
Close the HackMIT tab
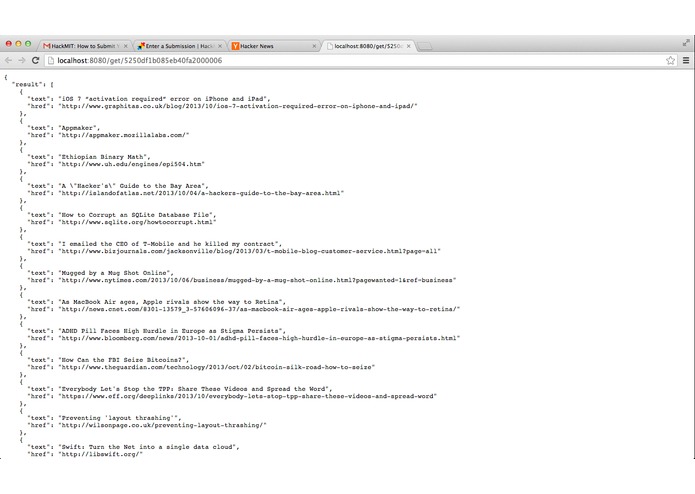pyautogui.click(x=125, y=46)
